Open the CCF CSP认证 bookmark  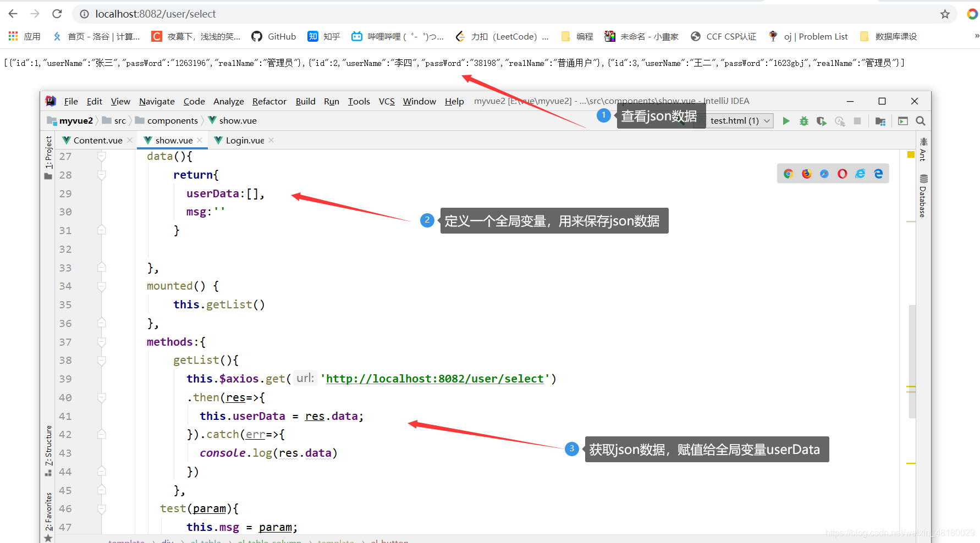point(724,36)
